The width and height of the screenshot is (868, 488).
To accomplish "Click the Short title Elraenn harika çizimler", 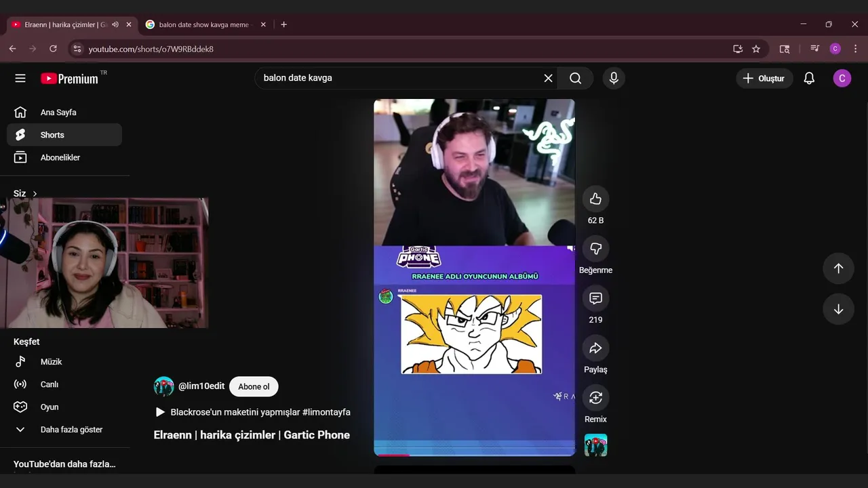I will pos(252,435).
